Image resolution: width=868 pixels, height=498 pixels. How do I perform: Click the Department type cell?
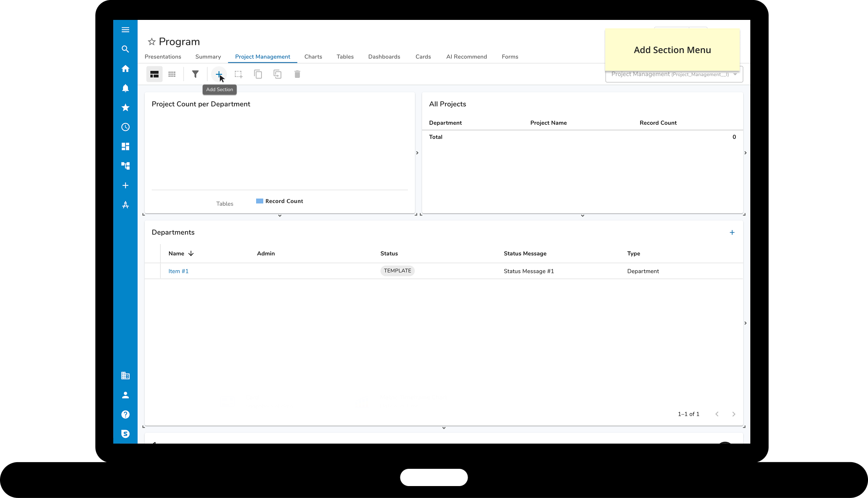pyautogui.click(x=643, y=272)
